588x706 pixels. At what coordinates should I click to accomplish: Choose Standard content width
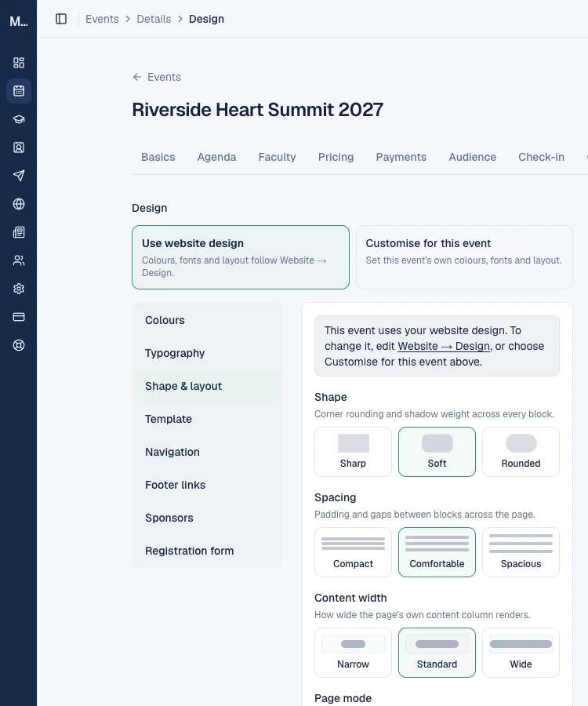(437, 653)
